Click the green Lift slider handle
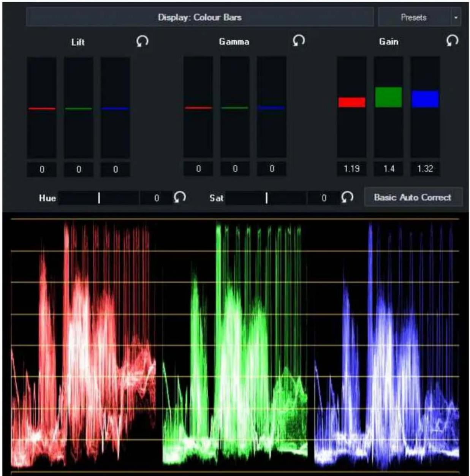Screen dimensions: 470x476 click(x=79, y=109)
